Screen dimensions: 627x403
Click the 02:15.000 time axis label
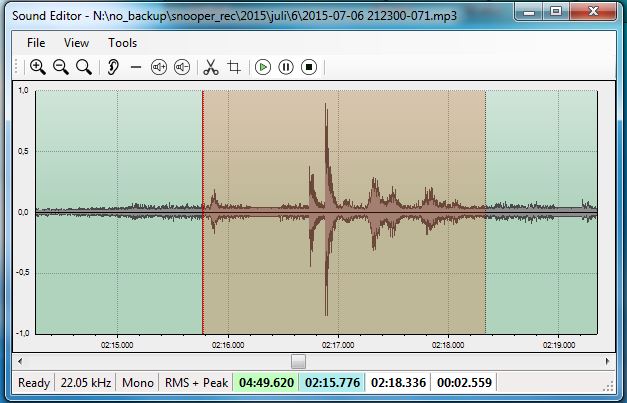[117, 345]
